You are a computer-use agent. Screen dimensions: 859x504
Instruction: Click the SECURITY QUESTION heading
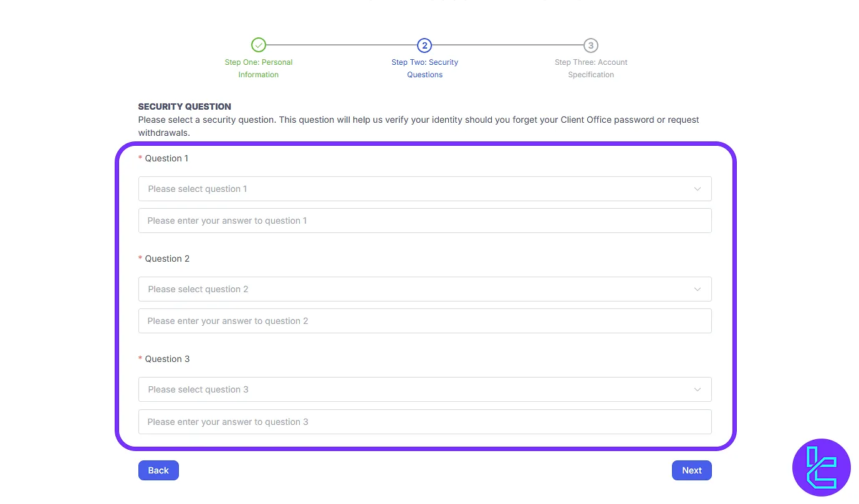[x=185, y=107]
